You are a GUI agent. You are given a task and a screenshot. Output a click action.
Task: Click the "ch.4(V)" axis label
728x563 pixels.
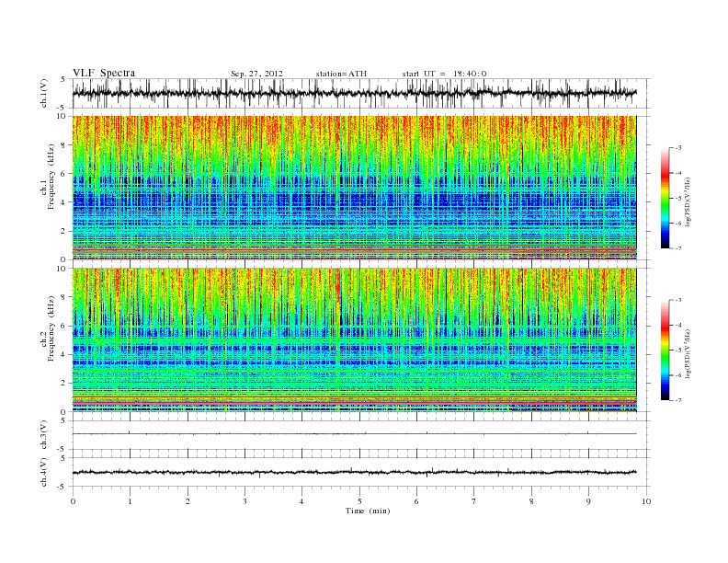pyautogui.click(x=44, y=472)
